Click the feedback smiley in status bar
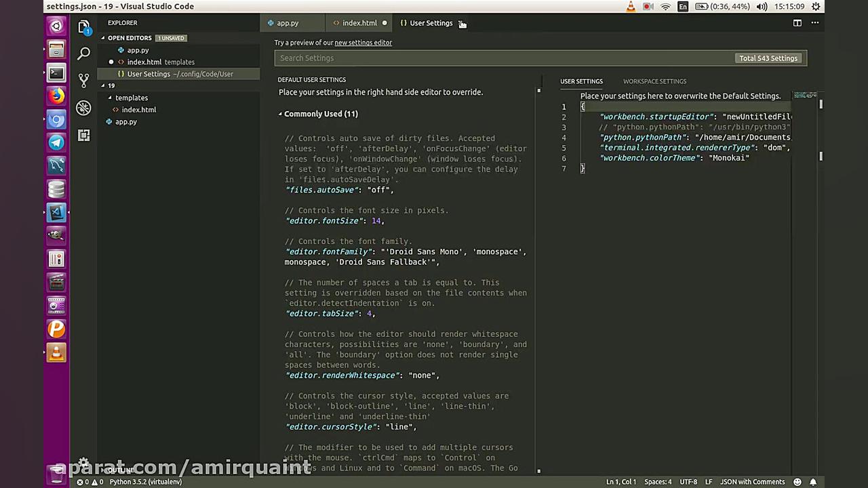The width and height of the screenshot is (868, 488). (x=797, y=482)
